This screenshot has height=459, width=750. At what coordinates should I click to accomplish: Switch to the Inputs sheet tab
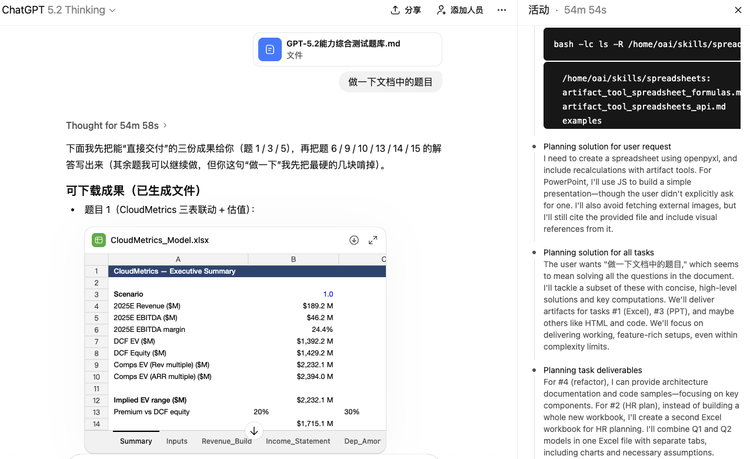[x=177, y=441]
